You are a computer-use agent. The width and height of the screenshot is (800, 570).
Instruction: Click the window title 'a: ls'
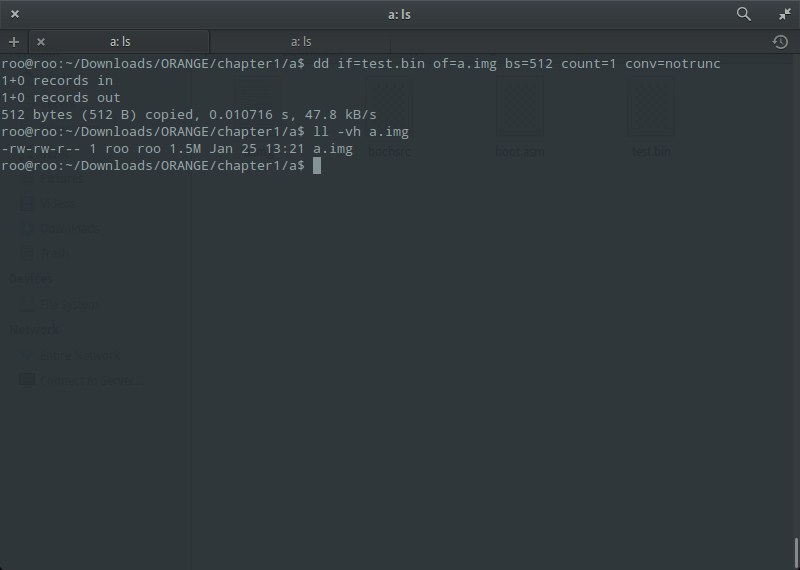399,14
